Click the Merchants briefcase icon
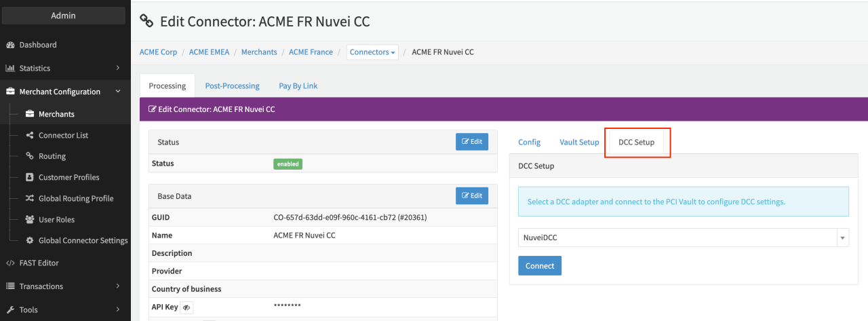868x321 pixels. (x=30, y=114)
